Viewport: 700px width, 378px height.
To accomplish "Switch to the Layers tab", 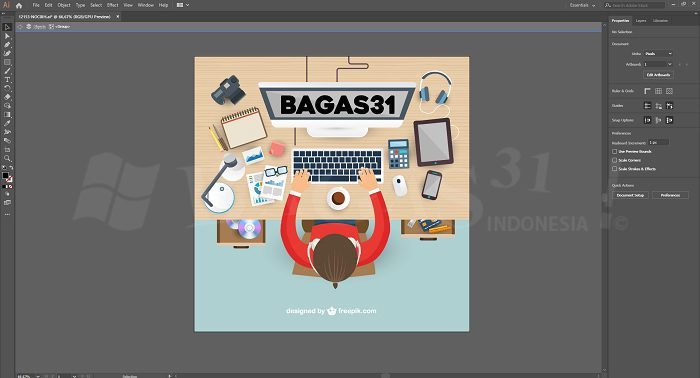I will [641, 21].
